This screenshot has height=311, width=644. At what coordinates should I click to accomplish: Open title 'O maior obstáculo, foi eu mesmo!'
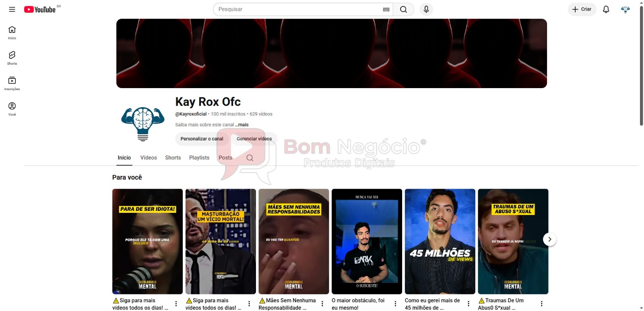[358, 304]
